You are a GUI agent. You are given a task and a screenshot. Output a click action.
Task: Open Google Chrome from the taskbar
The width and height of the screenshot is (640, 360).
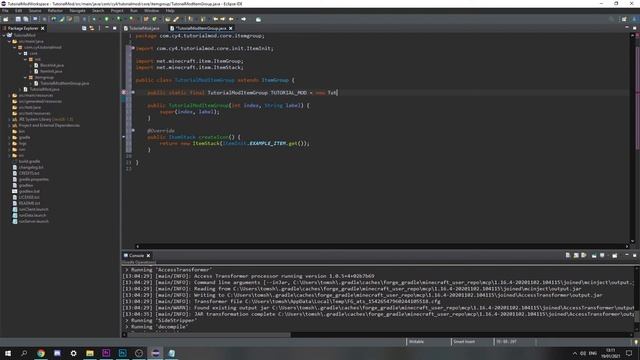pos(41,353)
